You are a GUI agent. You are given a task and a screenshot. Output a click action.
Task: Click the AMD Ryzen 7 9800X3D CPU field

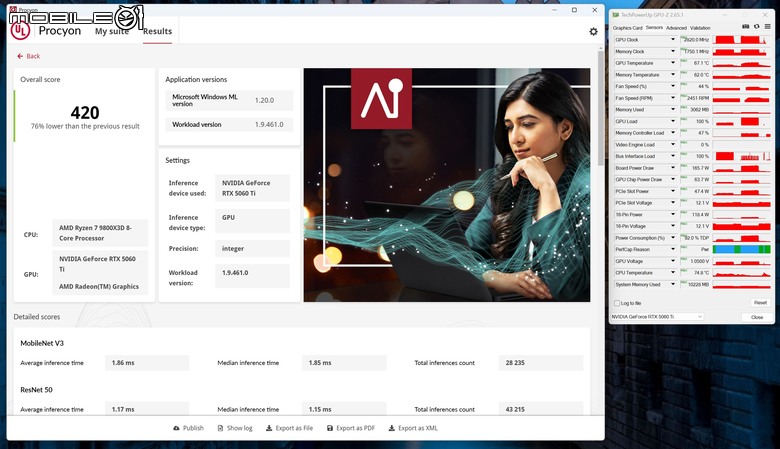100,233
